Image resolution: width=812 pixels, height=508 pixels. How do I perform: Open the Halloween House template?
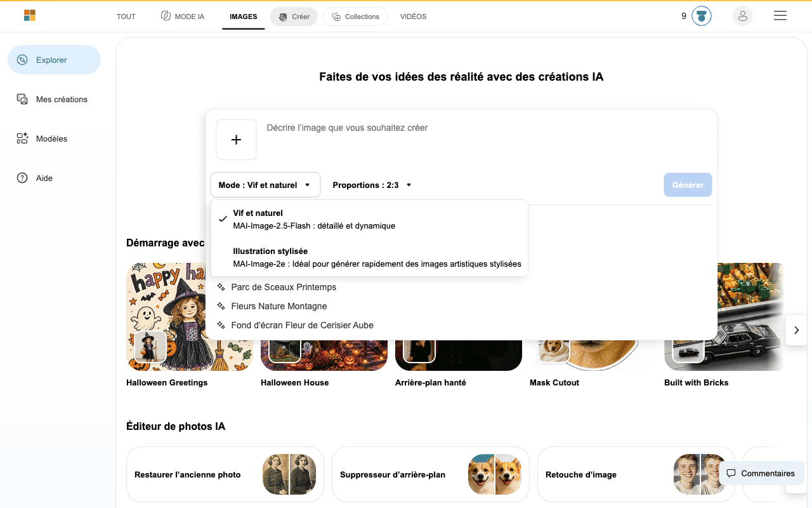324,356
